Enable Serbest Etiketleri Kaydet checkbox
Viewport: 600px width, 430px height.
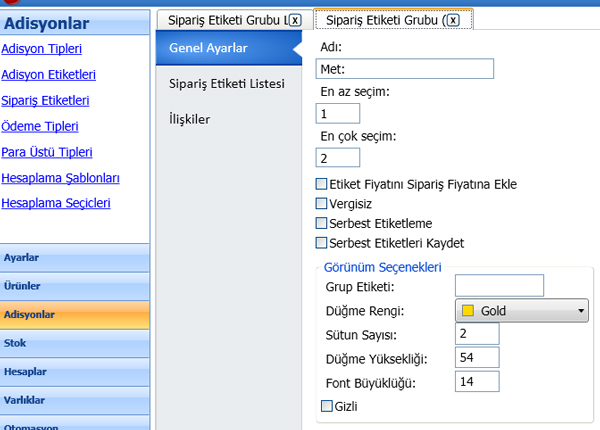(x=321, y=242)
